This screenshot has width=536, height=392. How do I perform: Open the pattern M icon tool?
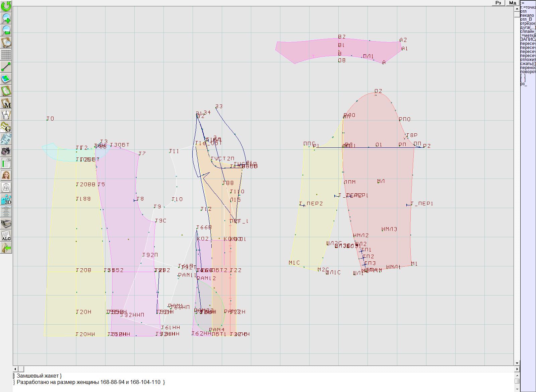(6, 103)
